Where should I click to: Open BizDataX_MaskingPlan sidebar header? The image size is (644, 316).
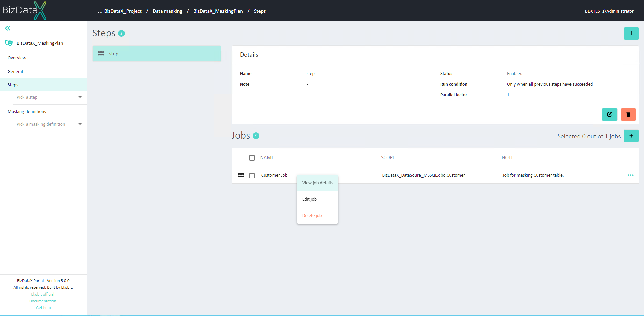43,43
